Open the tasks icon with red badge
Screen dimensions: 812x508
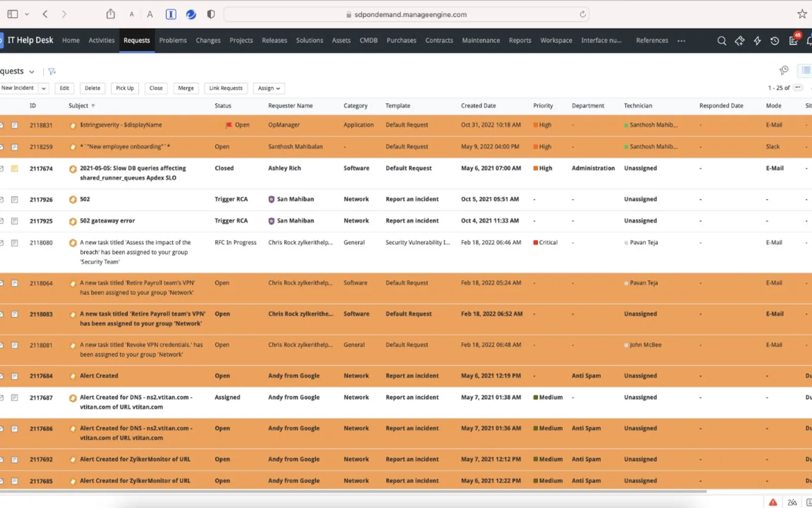(x=794, y=40)
